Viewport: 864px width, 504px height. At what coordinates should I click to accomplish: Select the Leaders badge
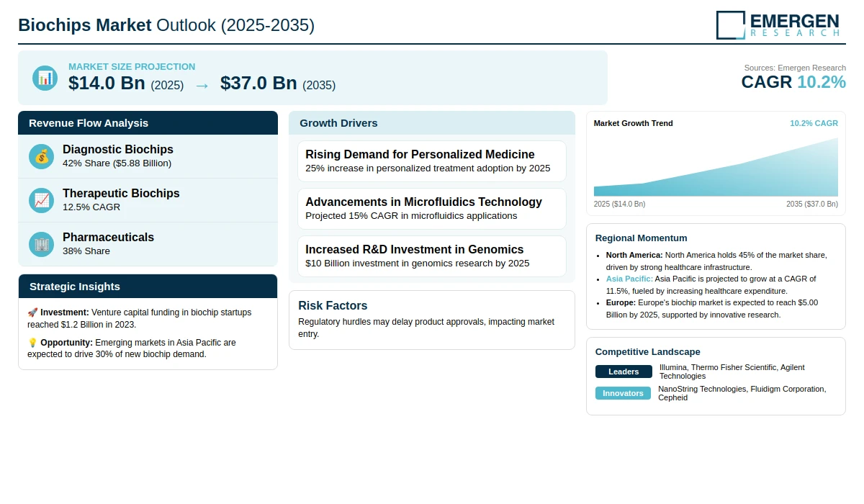pos(624,372)
